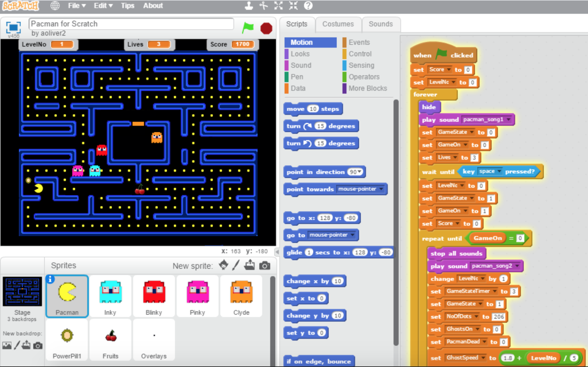This screenshot has height=367, width=588.
Task: Select the Blinky sprite
Action: [154, 296]
